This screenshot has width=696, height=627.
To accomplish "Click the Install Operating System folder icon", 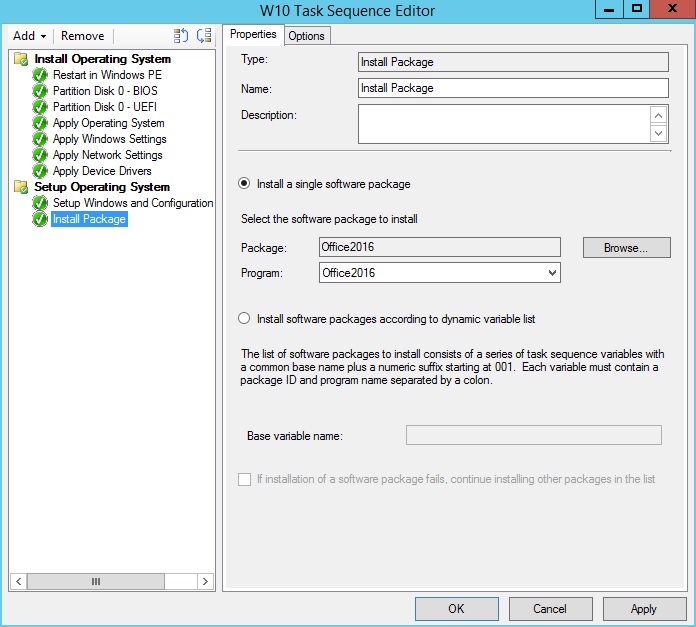I will pos(21,59).
